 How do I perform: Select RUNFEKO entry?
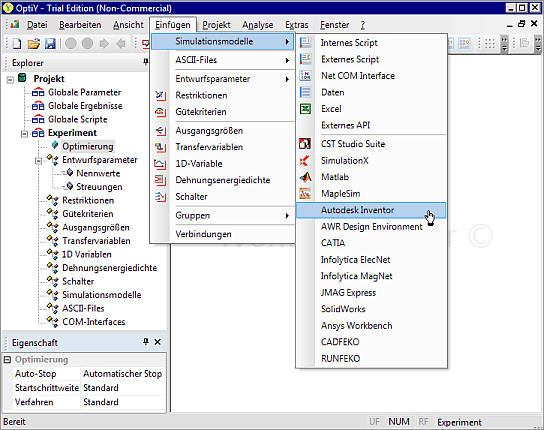pos(371,359)
